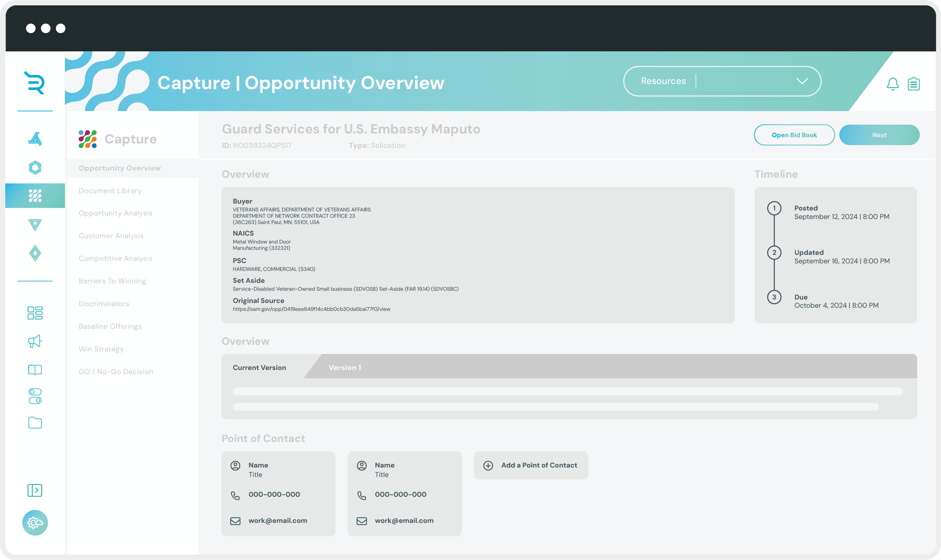Expand the sidebar with panel arrow icon
The width and height of the screenshot is (941, 560).
35,490
